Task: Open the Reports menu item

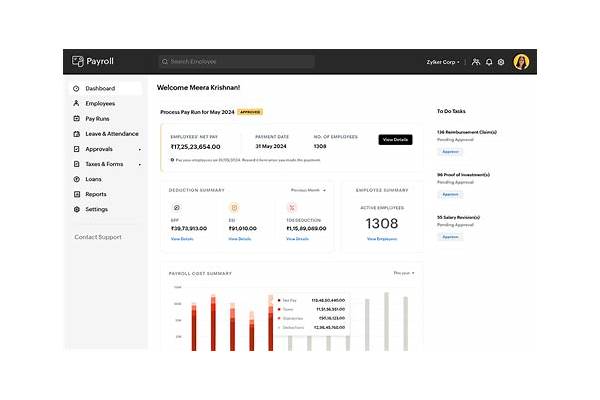Action: click(106, 194)
